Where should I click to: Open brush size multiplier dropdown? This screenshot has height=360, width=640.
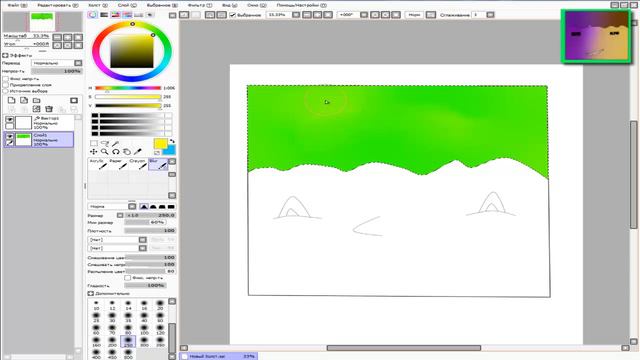[x=120, y=215]
